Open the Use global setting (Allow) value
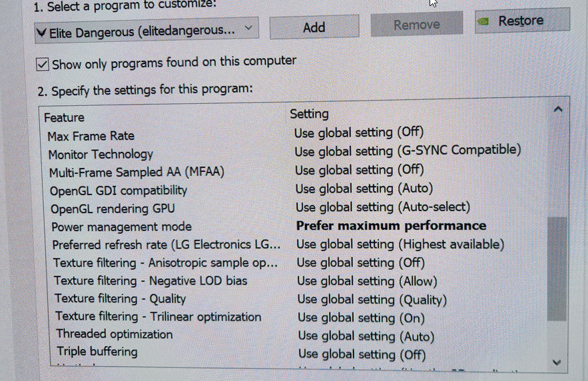 pos(367,281)
